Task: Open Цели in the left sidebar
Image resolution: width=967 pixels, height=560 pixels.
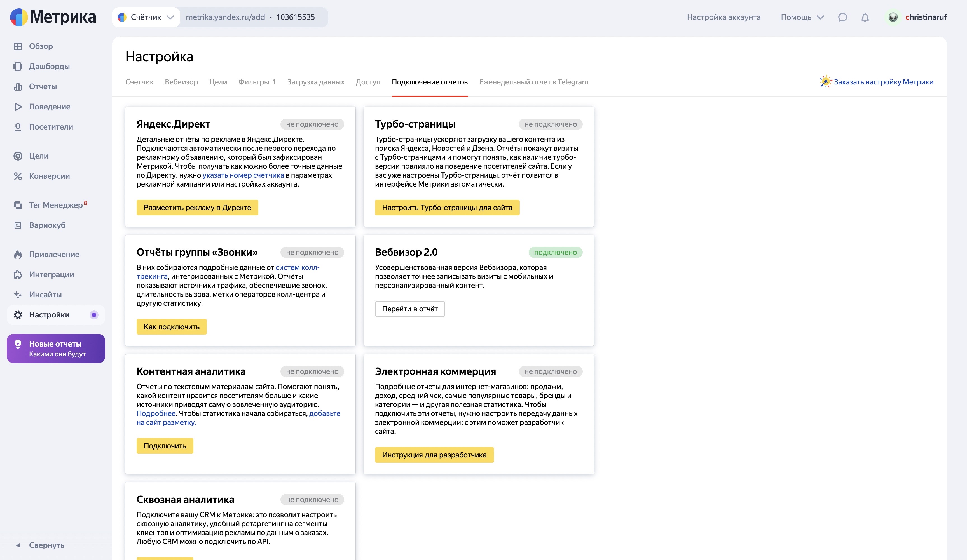Action: pos(38,156)
